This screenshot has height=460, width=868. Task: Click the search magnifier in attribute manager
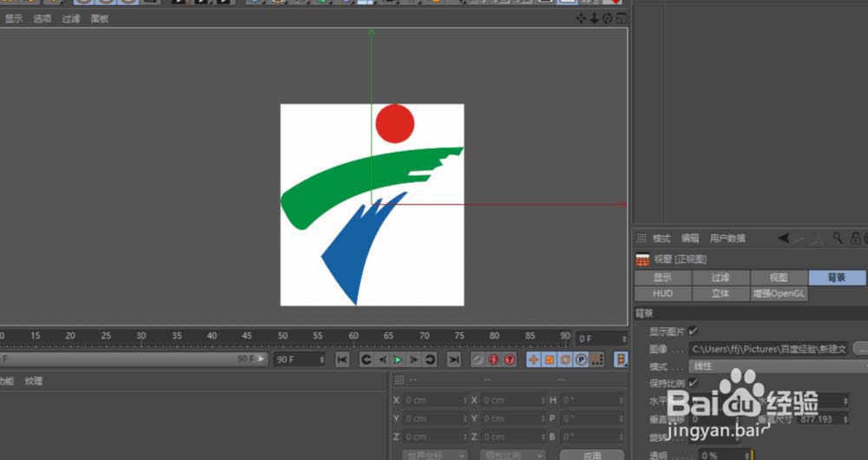[838, 238]
